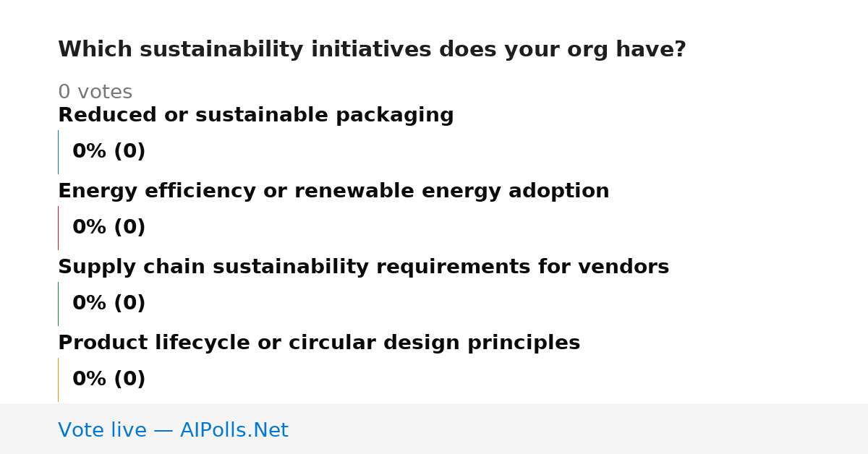Viewport: 868px width, 454px height.
Task: Click the 0% (0) result under product lifecycle
Action: click(109, 380)
